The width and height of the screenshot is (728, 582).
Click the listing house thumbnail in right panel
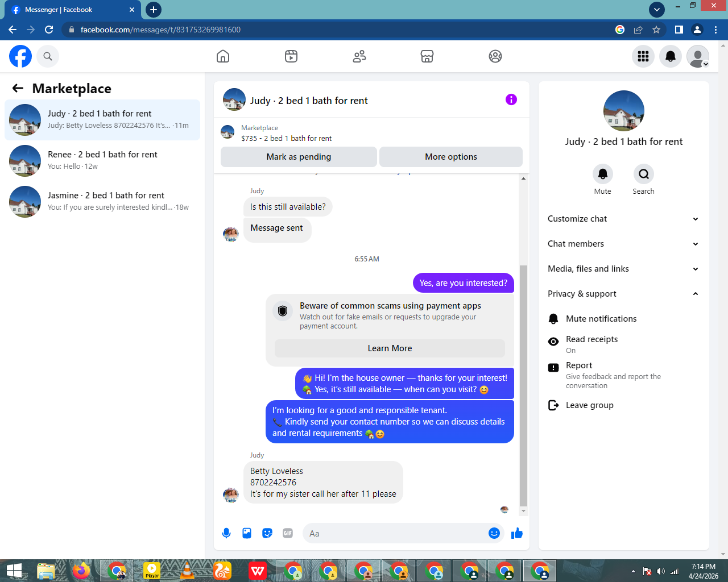point(624,111)
